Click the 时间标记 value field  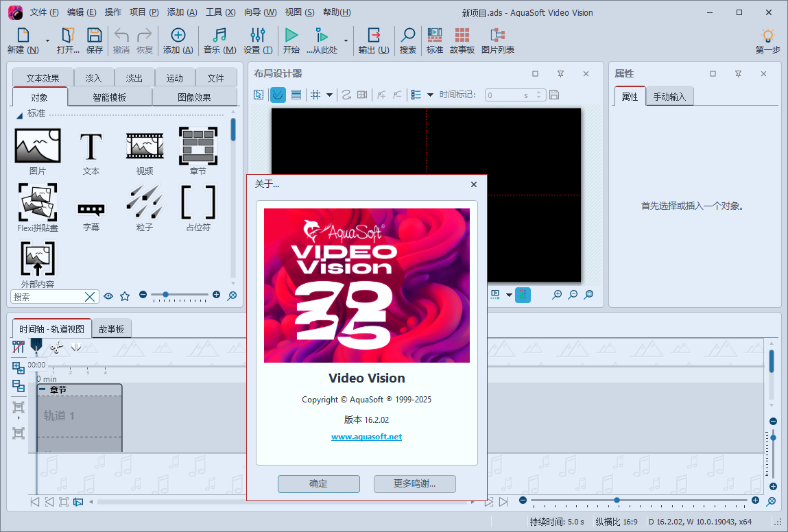tap(509, 95)
